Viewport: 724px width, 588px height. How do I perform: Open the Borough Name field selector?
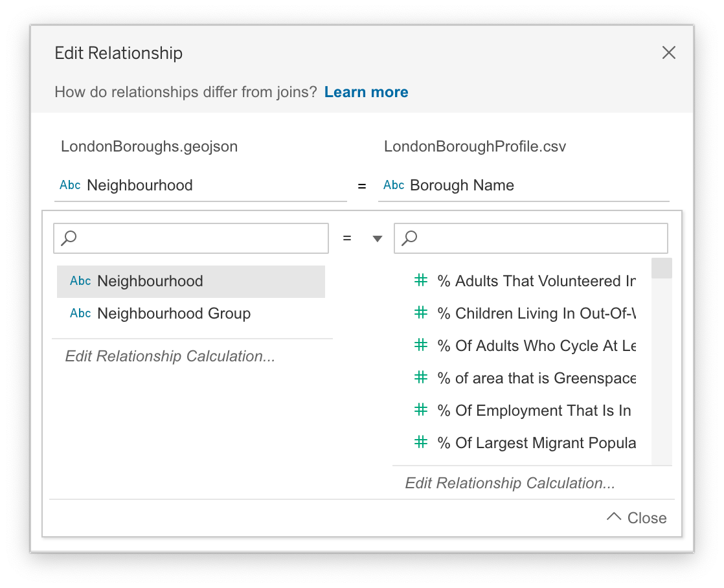click(523, 186)
